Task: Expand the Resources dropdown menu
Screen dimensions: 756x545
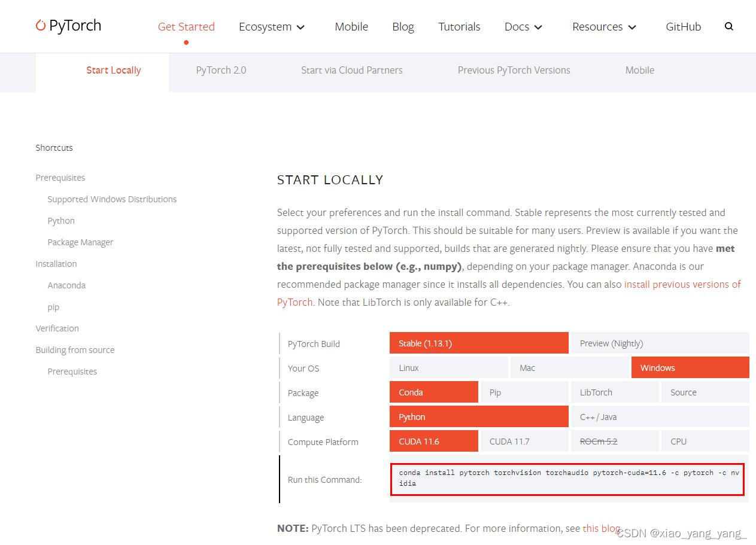Action: 604,26
